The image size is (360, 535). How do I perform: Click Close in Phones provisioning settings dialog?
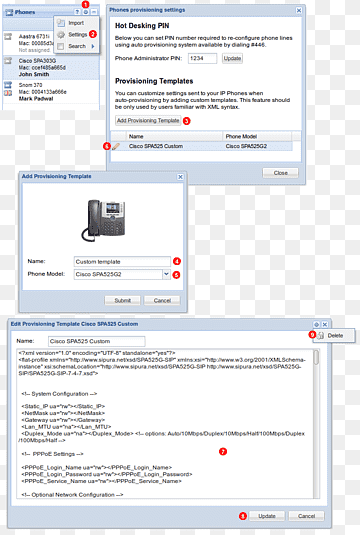pos(280,173)
